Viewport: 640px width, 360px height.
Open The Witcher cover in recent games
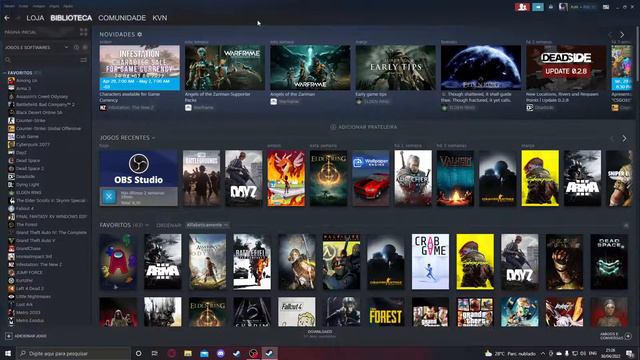[413, 178]
